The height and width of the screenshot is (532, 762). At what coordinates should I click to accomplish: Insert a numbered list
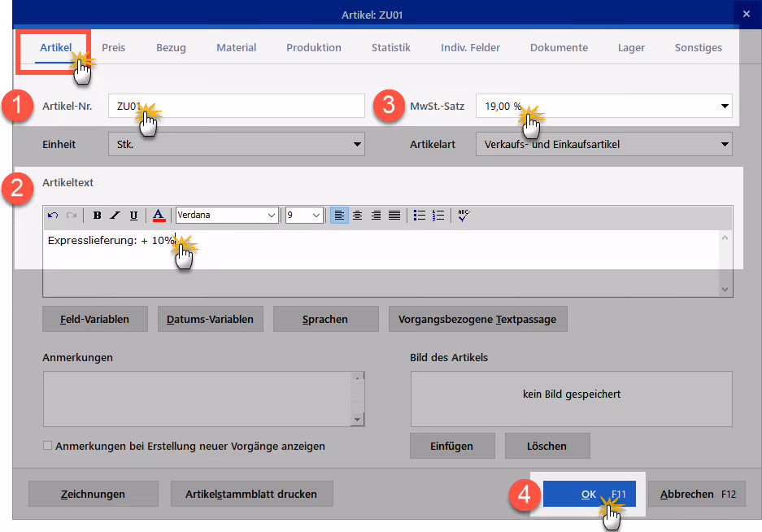coord(438,215)
